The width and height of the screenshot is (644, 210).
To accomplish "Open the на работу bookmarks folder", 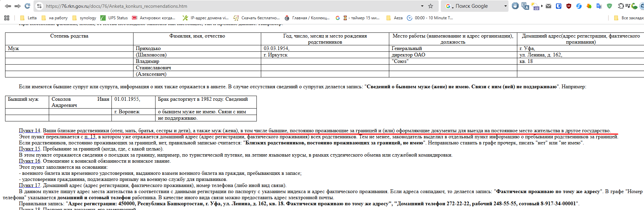I will [55, 18].
